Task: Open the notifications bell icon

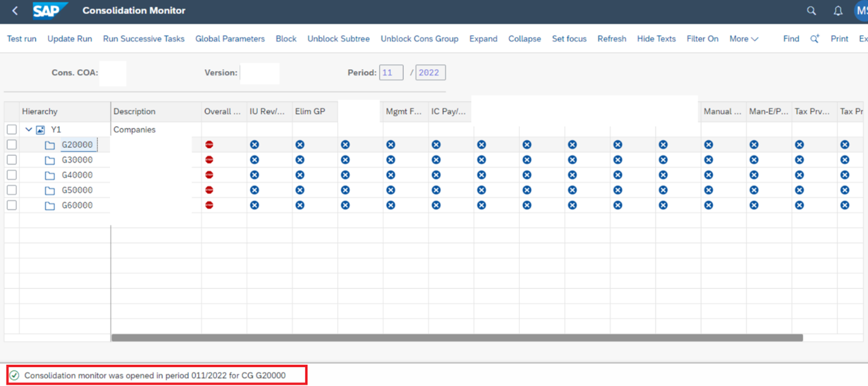Action: point(838,10)
